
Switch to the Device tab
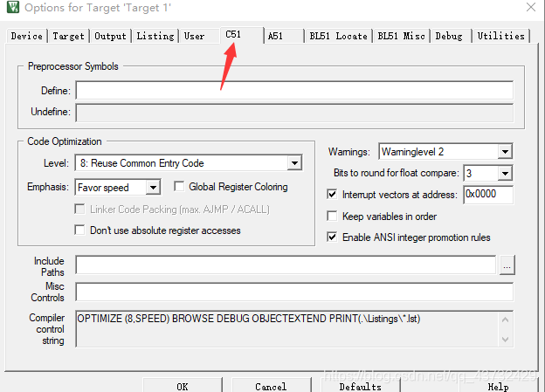[26, 36]
